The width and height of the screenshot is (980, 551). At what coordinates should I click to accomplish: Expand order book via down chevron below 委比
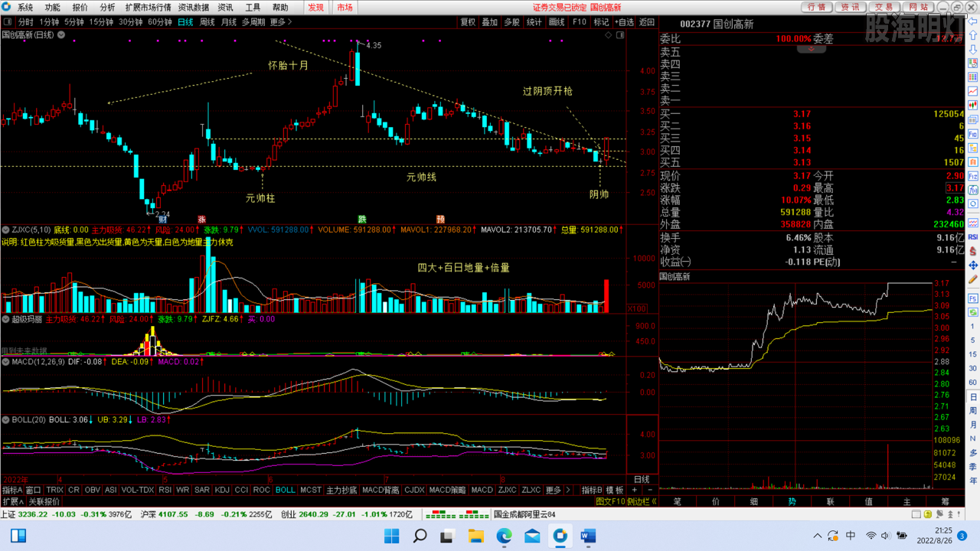tap(812, 48)
